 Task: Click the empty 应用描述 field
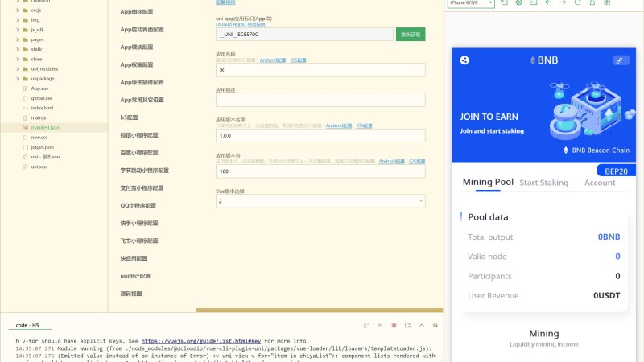320,100
